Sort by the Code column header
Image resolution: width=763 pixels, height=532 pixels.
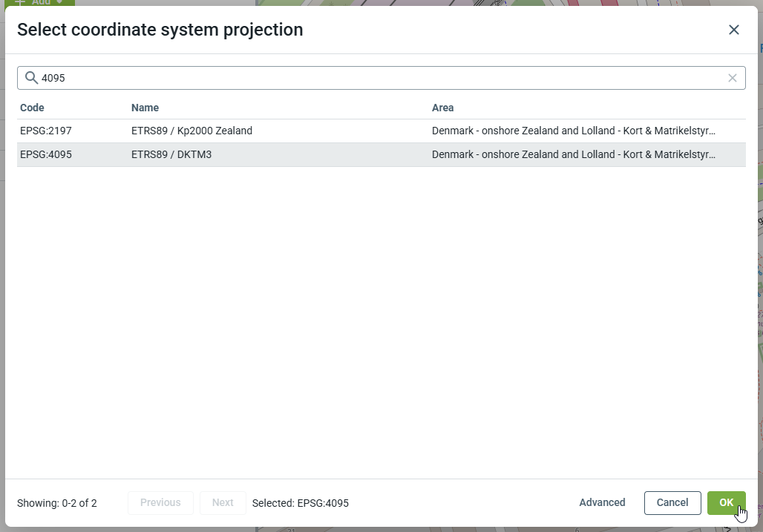(x=32, y=108)
